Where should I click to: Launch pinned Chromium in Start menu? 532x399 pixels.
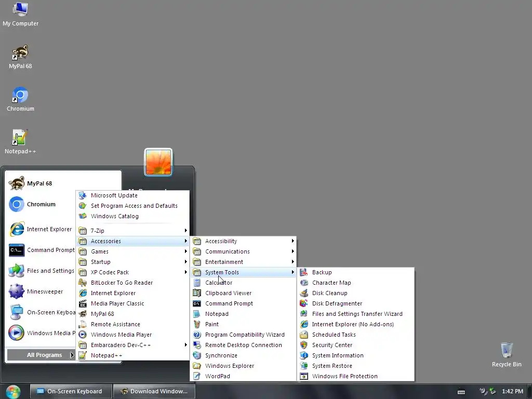tap(41, 204)
